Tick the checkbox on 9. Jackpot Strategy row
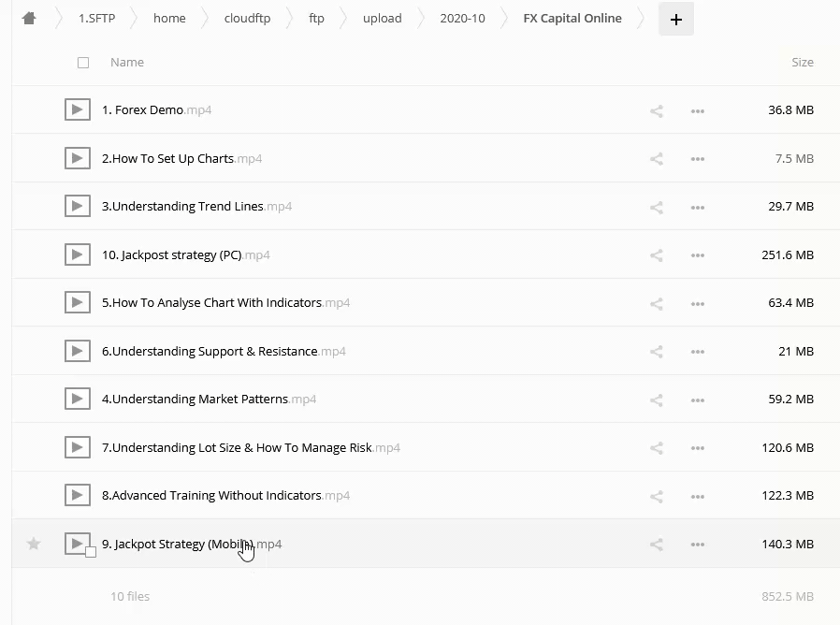 tap(91, 552)
